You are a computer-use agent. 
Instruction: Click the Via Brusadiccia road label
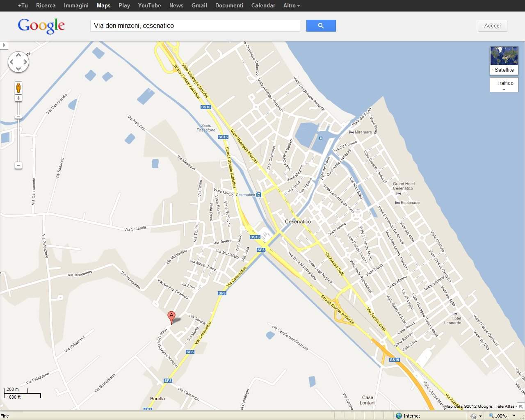click(x=105, y=383)
